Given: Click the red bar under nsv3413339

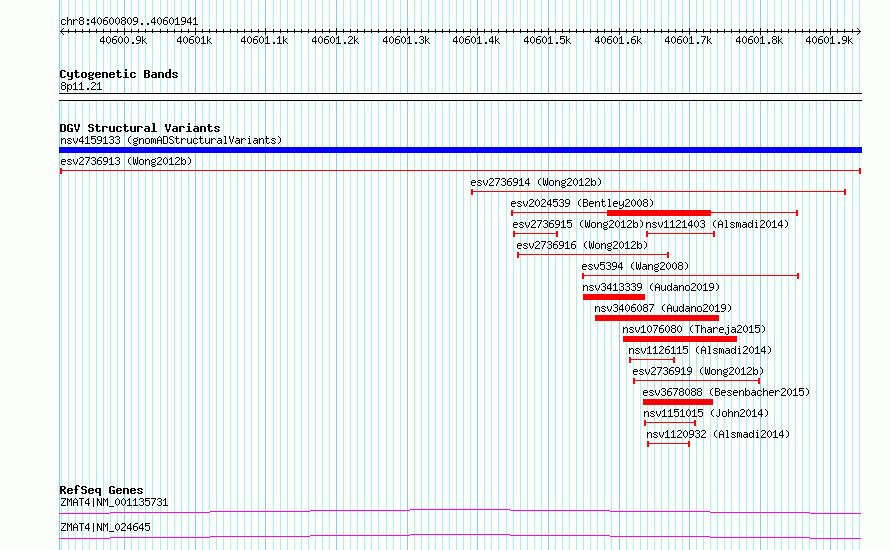Looking at the screenshot, I should (614, 297).
